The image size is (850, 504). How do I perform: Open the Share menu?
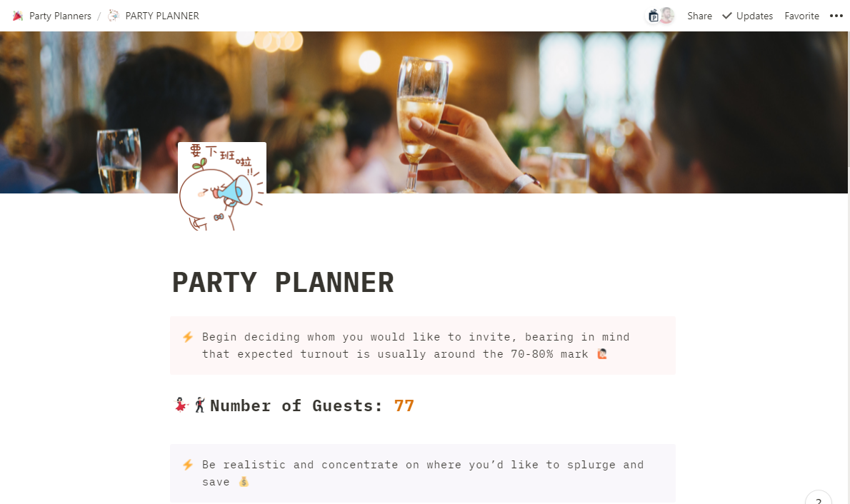(699, 16)
